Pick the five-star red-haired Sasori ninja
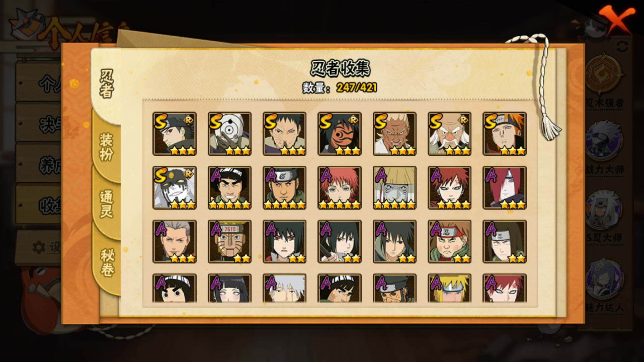 coord(339,188)
